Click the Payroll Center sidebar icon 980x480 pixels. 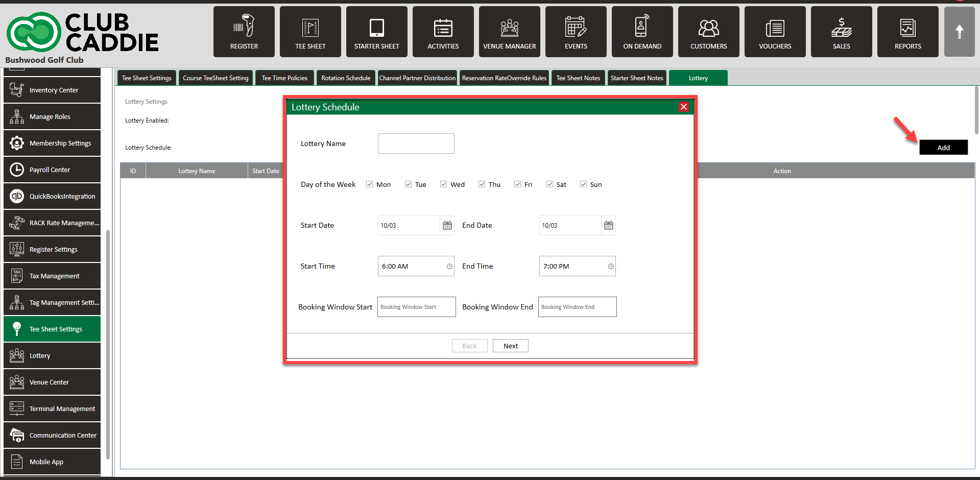[17, 170]
